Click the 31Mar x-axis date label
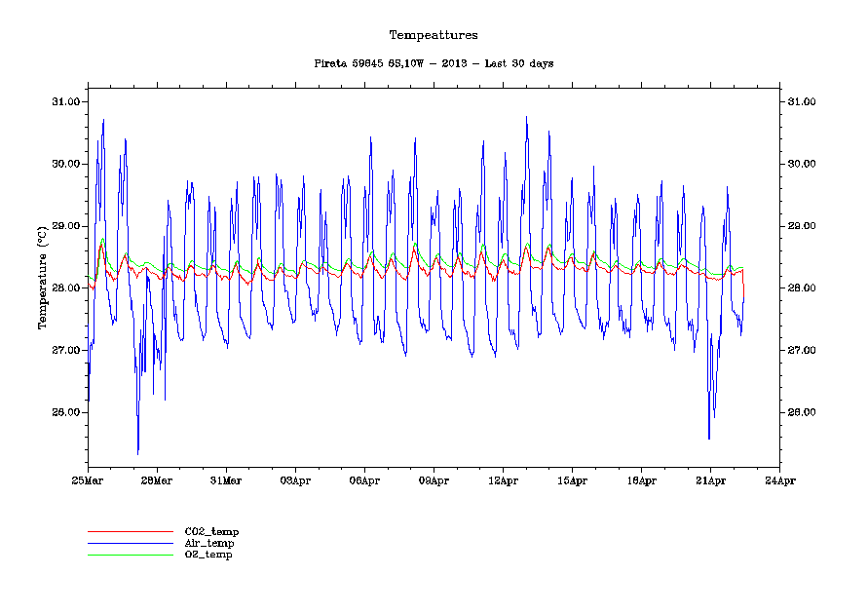Image resolution: width=868 pixels, height=614 pixels. (226, 480)
